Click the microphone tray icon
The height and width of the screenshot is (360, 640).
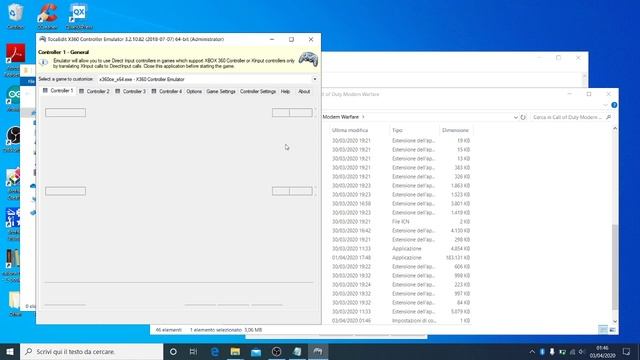coord(552,351)
